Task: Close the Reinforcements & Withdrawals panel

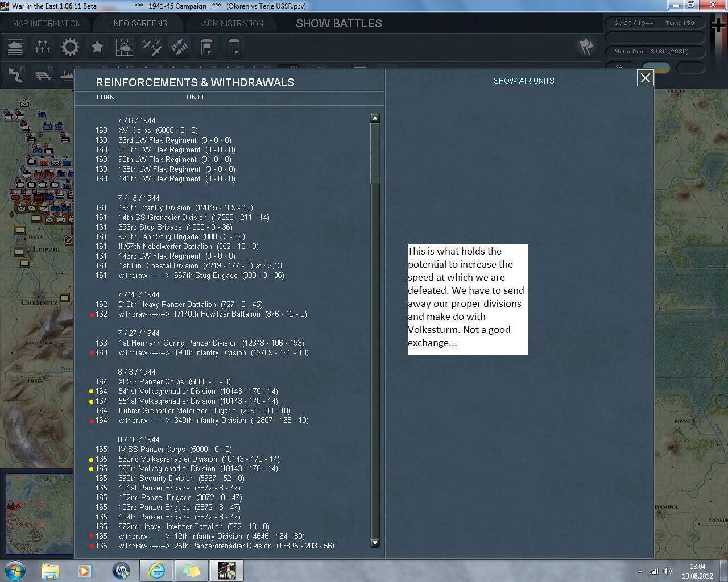Action: [x=646, y=78]
